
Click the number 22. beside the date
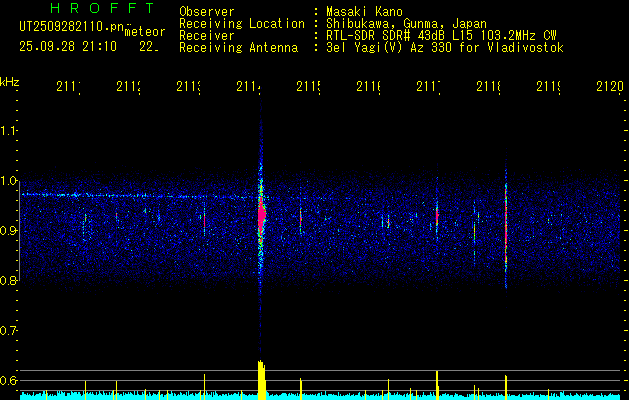click(x=149, y=47)
